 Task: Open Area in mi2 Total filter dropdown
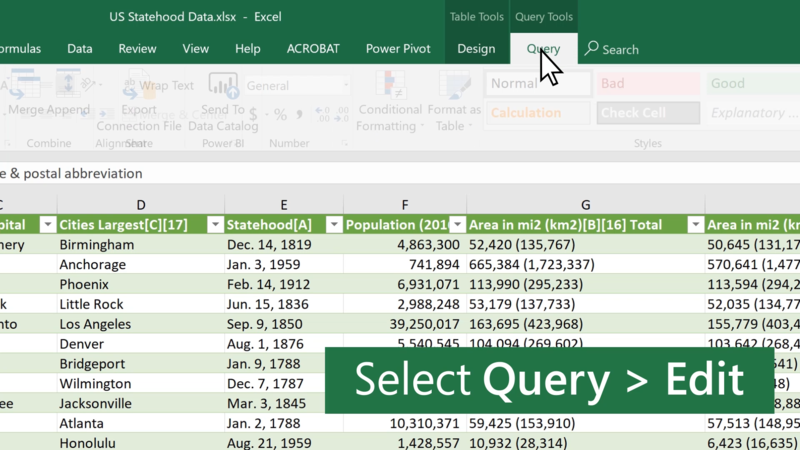click(696, 224)
